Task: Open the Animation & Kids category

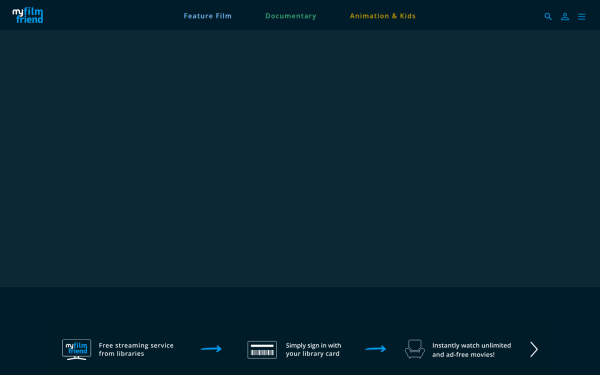Action: click(383, 16)
